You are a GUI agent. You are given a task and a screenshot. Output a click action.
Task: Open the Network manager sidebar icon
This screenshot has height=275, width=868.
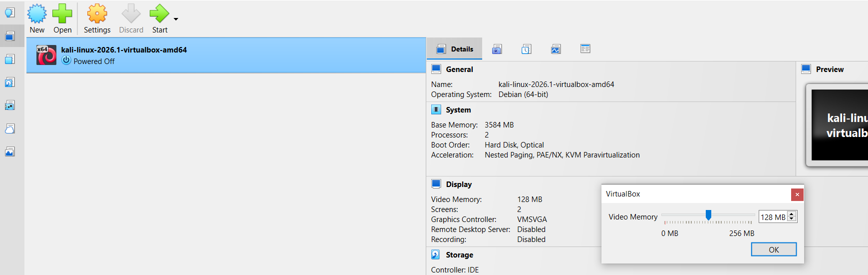[10, 105]
